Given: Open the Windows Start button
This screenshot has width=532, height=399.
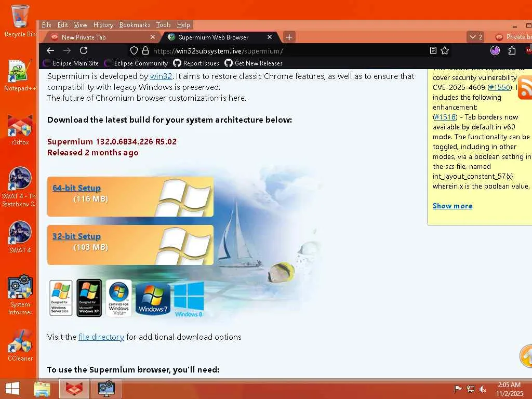Looking at the screenshot, I should click(12, 389).
